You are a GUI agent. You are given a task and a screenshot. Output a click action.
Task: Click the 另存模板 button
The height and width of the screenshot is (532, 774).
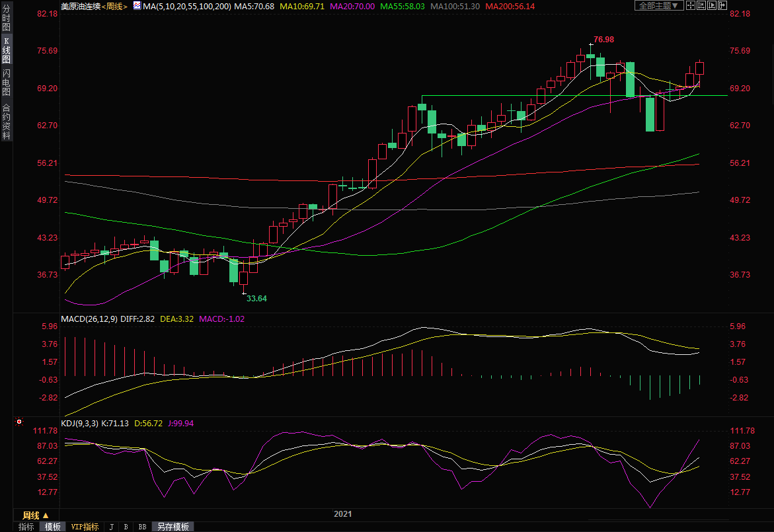pos(173,527)
